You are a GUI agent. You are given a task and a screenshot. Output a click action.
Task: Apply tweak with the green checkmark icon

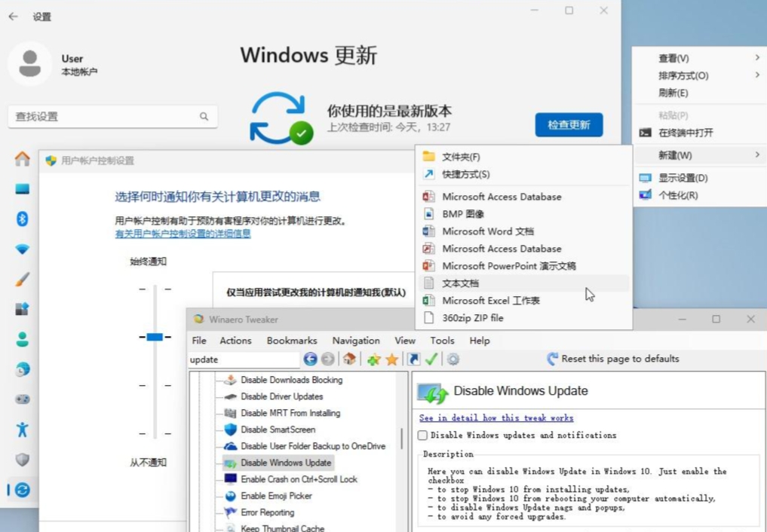coord(431,359)
